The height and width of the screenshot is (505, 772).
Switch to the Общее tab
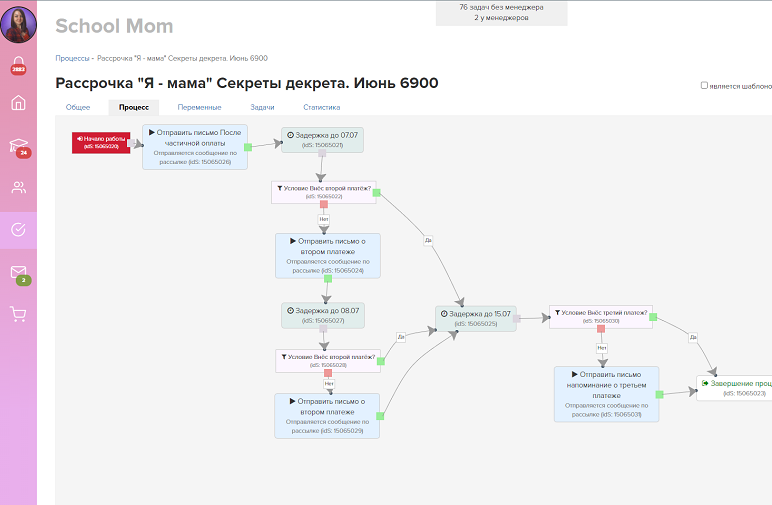(78, 107)
